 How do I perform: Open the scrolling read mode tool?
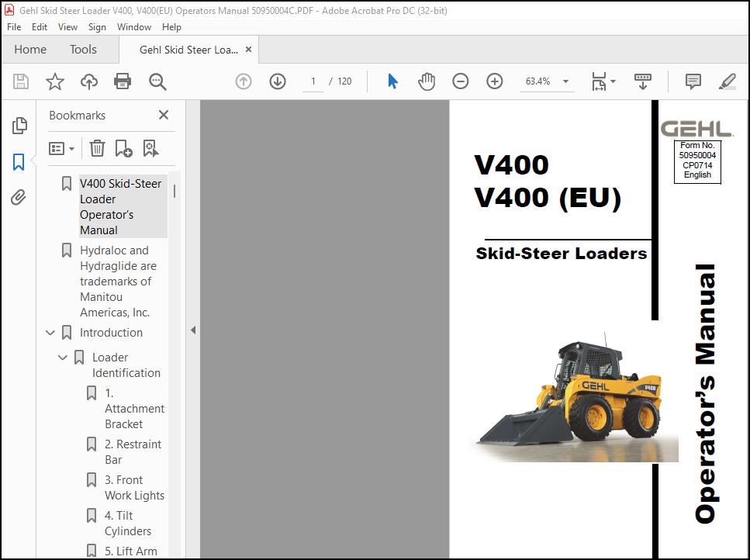click(642, 81)
